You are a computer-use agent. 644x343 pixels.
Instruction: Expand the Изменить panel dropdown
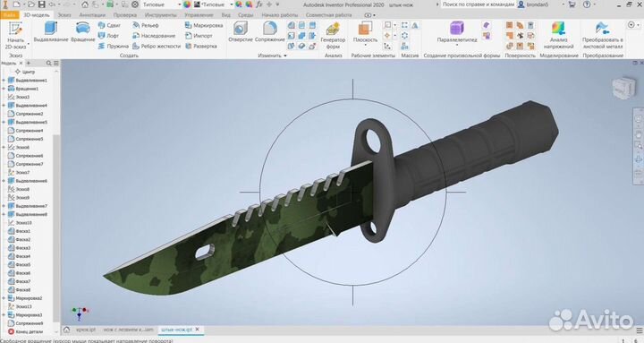272,56
